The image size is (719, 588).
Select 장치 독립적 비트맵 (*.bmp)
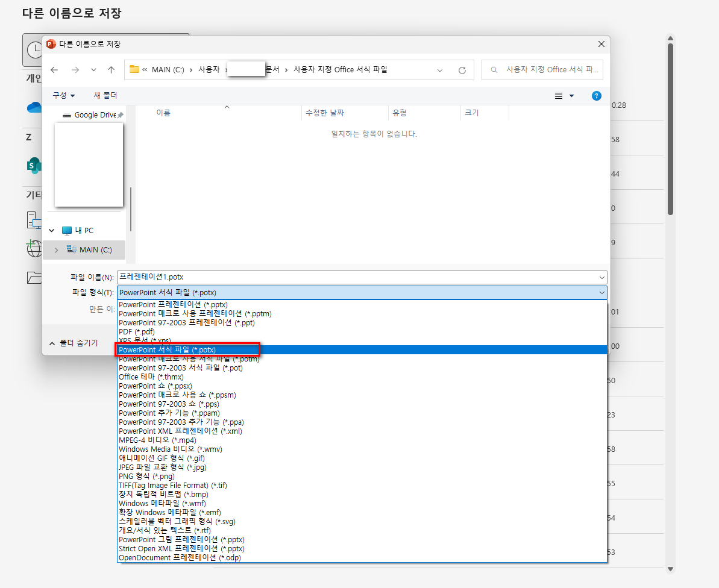362,495
